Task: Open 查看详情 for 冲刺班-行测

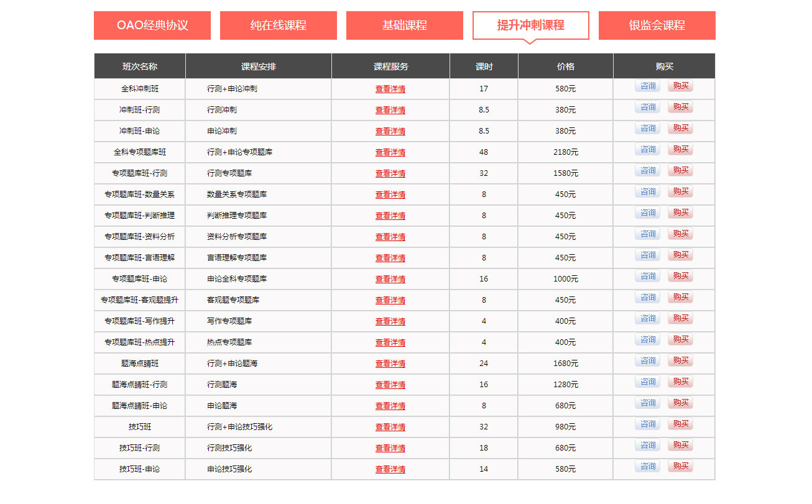Action: 390,110
